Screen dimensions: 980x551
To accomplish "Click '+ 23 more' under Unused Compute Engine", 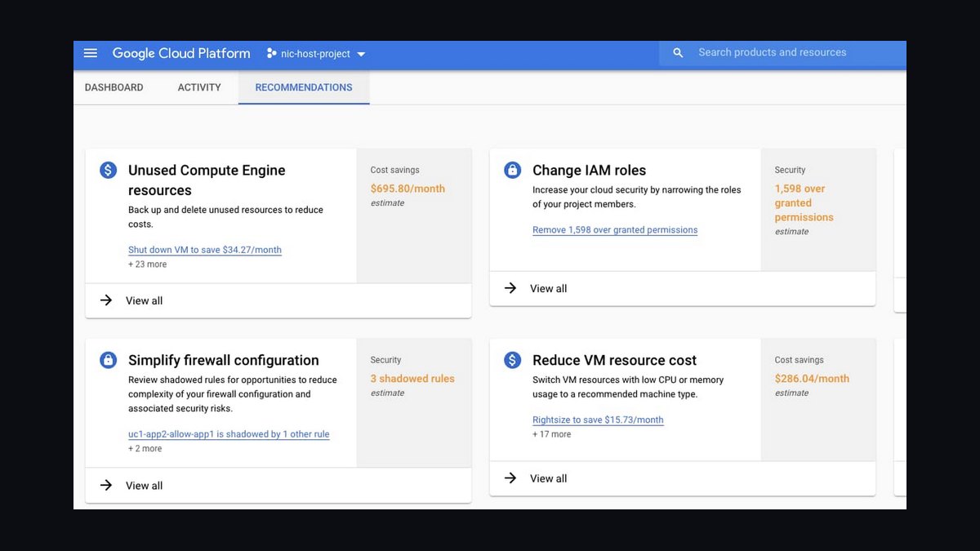I will (147, 264).
